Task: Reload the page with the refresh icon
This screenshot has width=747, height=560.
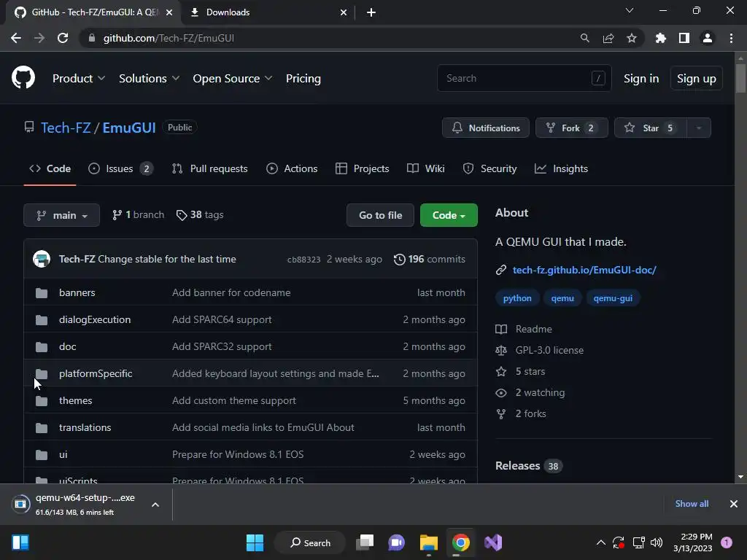Action: pos(63,38)
